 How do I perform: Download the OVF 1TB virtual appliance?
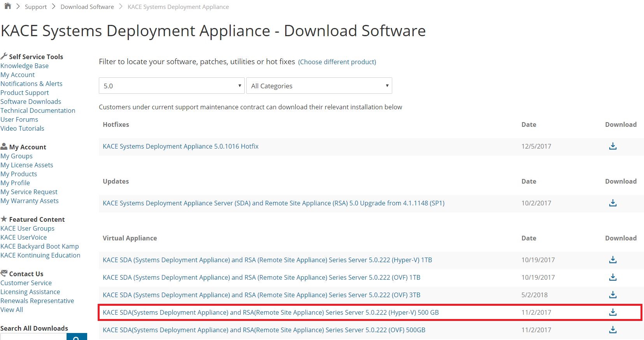613,277
